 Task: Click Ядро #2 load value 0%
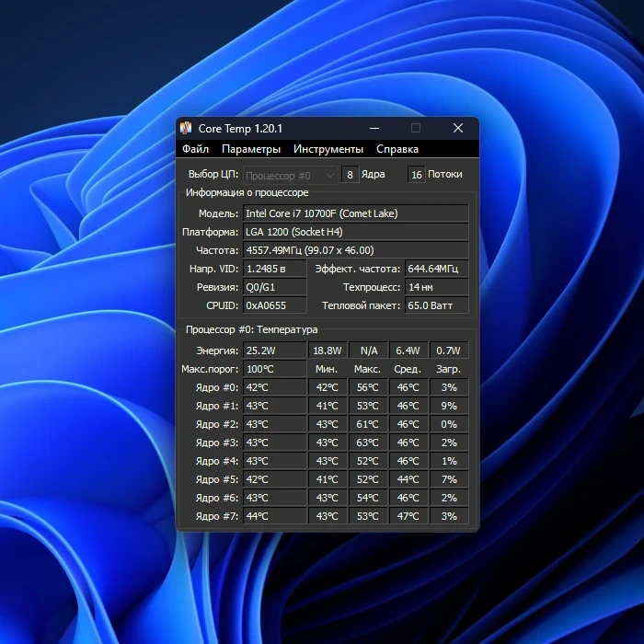coord(449,424)
